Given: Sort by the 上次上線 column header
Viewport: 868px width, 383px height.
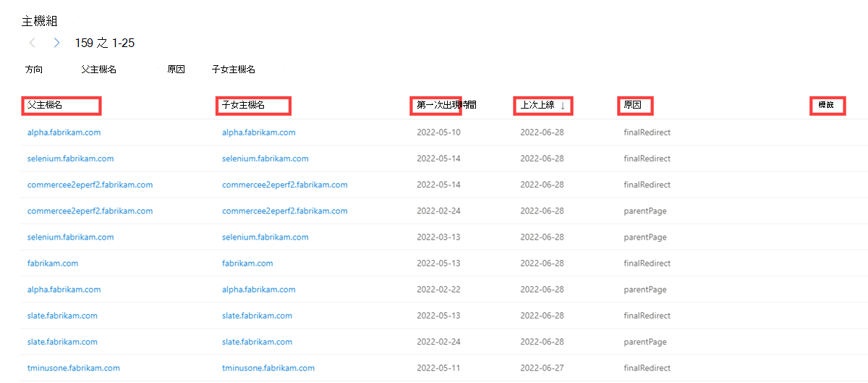Looking at the screenshot, I should 537,105.
